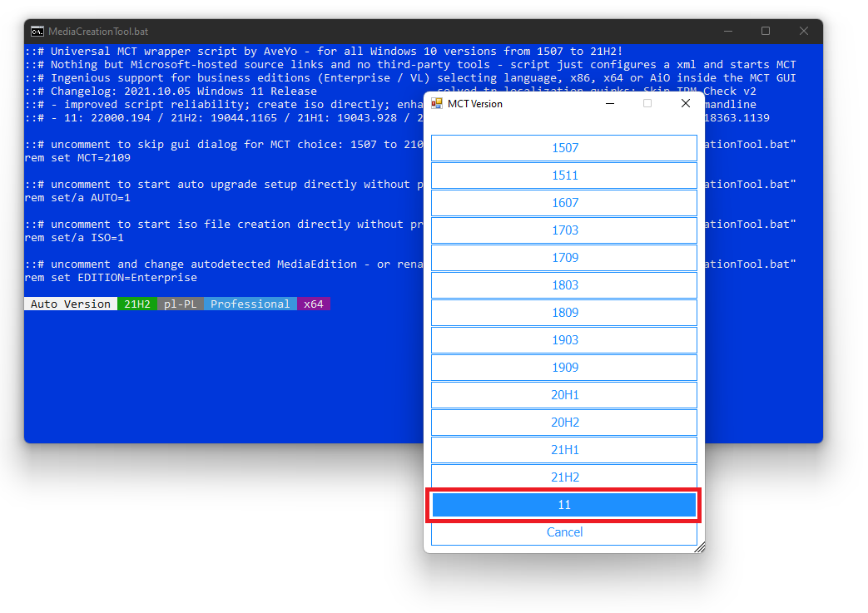Pick the 1607 version option
Image resolution: width=868 pixels, height=613 pixels.
point(564,203)
